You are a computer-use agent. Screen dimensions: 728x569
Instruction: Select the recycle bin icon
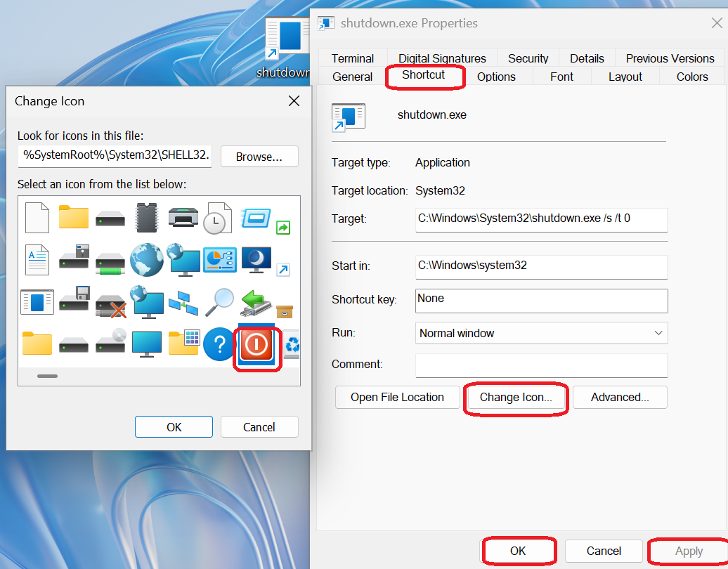click(x=292, y=344)
